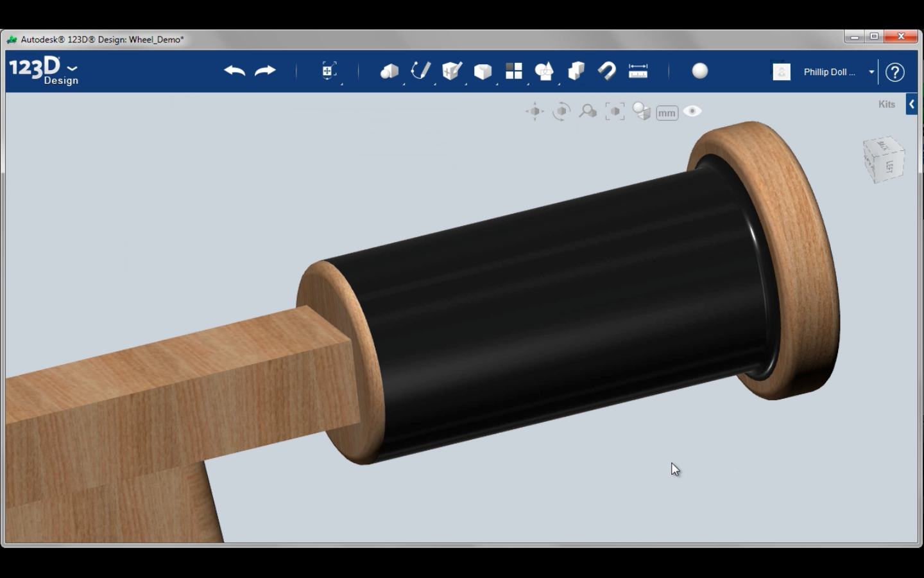The image size is (924, 578).
Task: Activate the Snap magnet tool
Action: pos(606,71)
